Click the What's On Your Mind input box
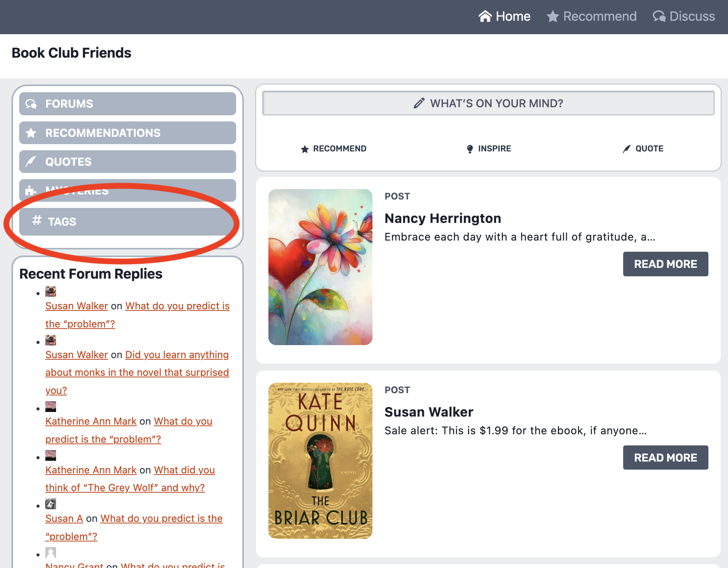The width and height of the screenshot is (728, 568). (x=488, y=103)
